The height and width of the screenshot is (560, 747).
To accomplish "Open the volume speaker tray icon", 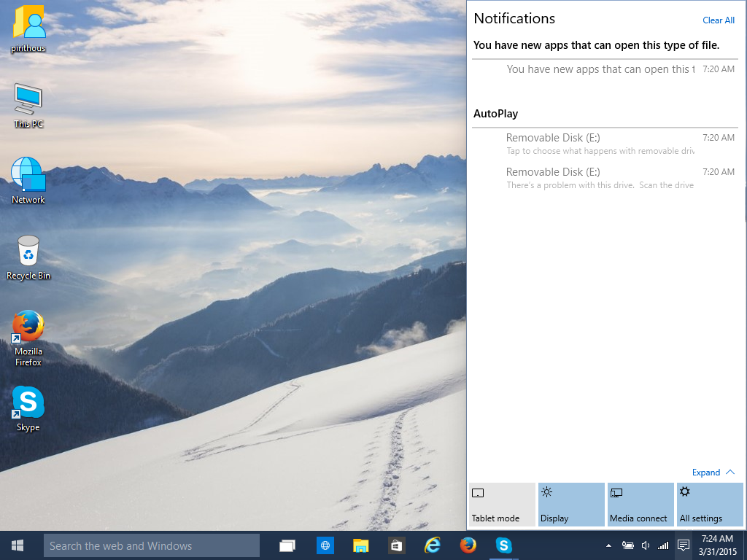I will (646, 545).
